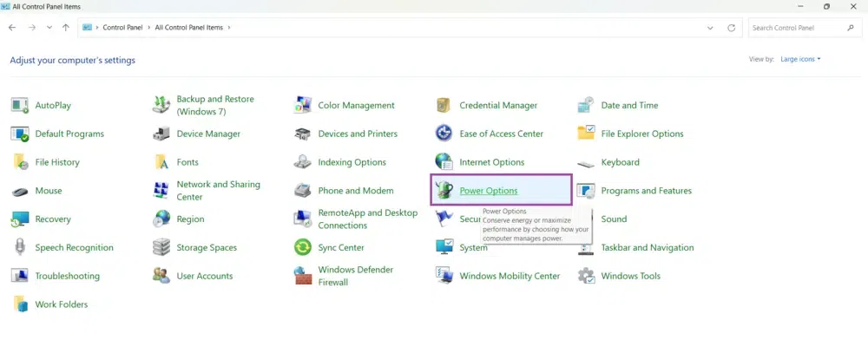Expand the address bar history dropdown

pos(710,28)
